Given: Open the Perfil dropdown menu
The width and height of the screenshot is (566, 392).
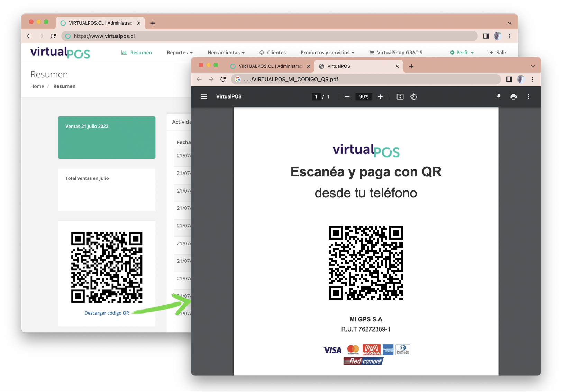Looking at the screenshot, I should coord(462,53).
